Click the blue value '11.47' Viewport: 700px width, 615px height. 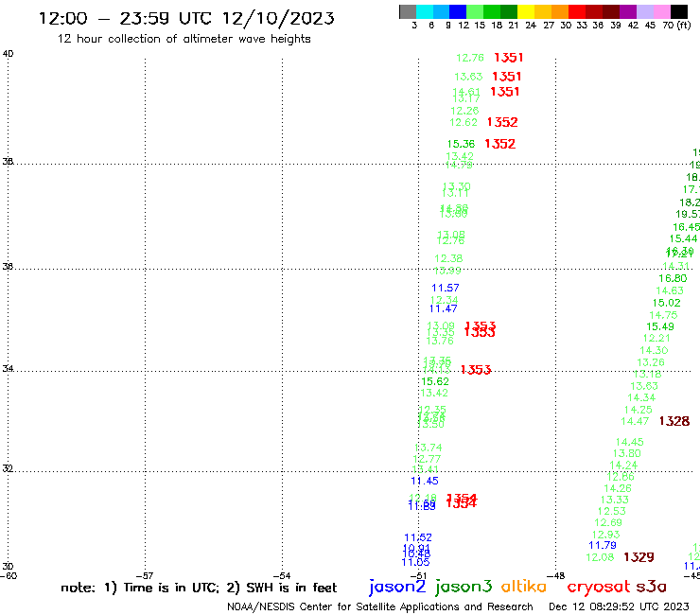[444, 308]
